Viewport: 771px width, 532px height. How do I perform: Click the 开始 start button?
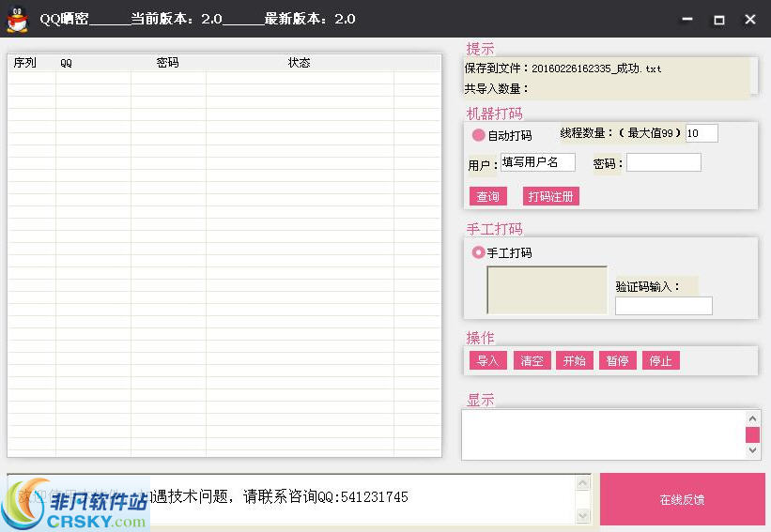coord(575,360)
